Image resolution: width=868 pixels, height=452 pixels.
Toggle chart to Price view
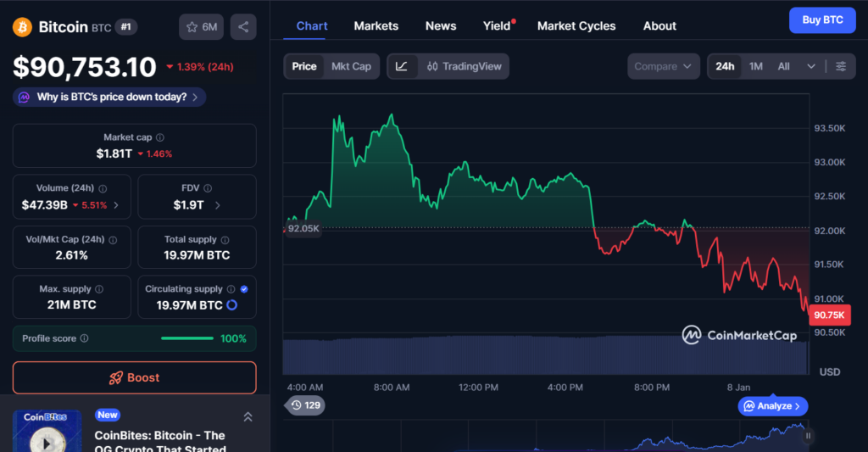pos(304,66)
